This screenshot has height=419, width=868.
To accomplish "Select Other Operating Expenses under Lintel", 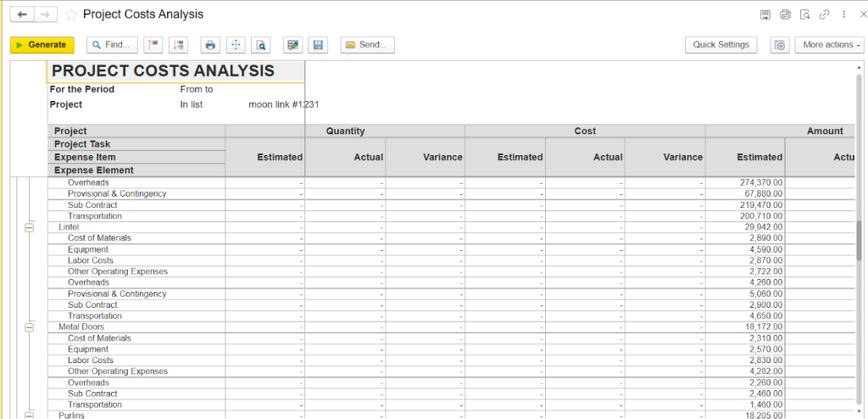I will pyautogui.click(x=118, y=271).
